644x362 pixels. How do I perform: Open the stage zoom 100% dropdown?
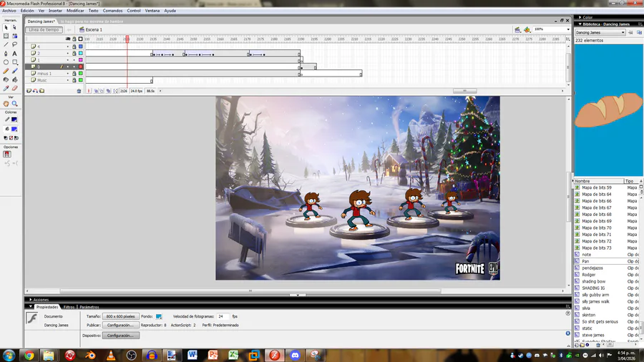click(x=568, y=29)
